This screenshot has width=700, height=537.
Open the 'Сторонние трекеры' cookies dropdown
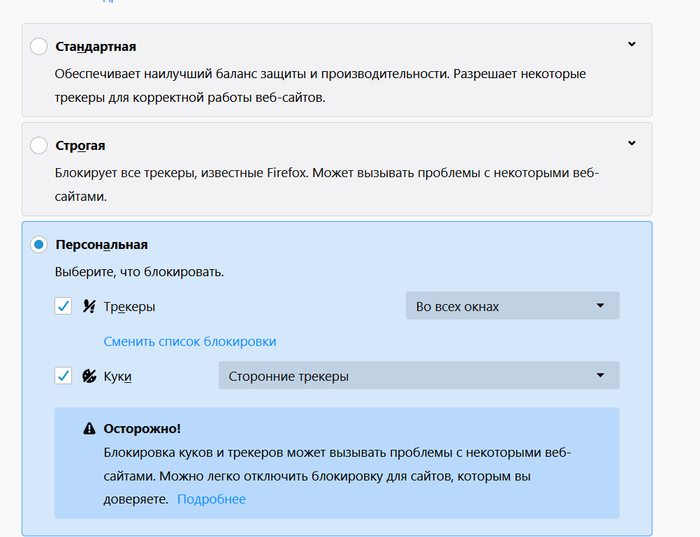tap(418, 376)
